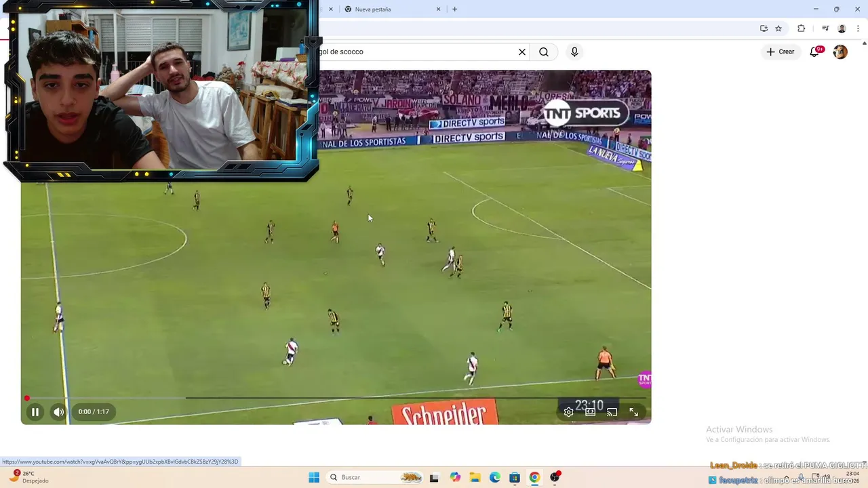Open Task View on the taskbar
The height and width of the screenshot is (488, 868).
[x=434, y=477]
